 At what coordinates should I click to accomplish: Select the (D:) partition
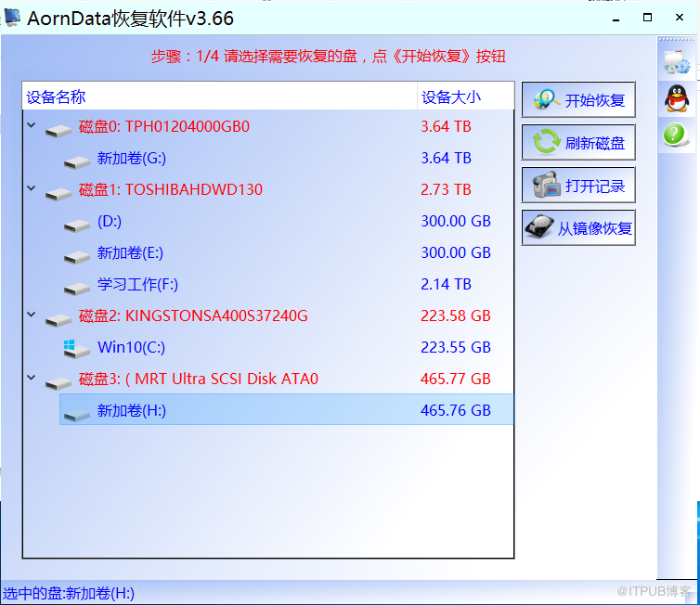pyautogui.click(x=110, y=221)
